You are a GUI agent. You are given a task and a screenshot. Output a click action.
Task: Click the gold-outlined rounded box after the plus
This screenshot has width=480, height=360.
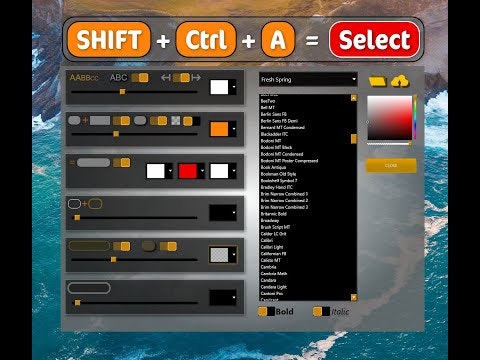pyautogui.click(x=95, y=204)
